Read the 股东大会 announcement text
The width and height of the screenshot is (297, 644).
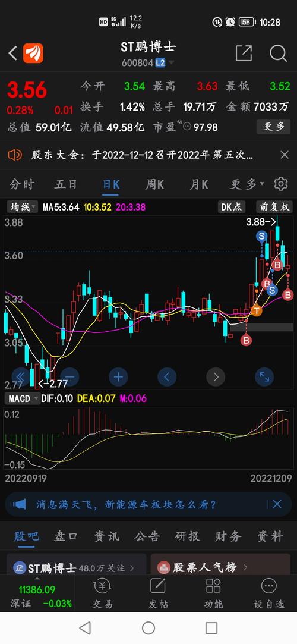click(142, 155)
